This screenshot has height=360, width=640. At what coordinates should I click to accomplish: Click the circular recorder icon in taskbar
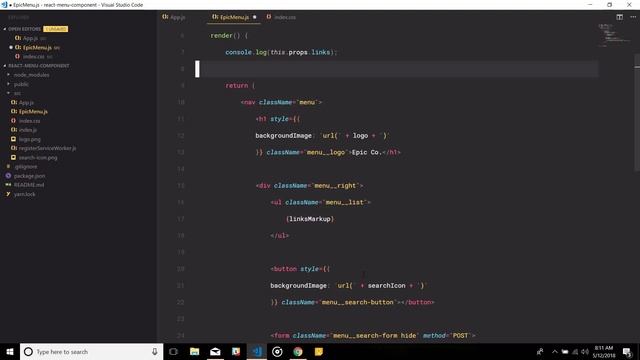(x=277, y=351)
